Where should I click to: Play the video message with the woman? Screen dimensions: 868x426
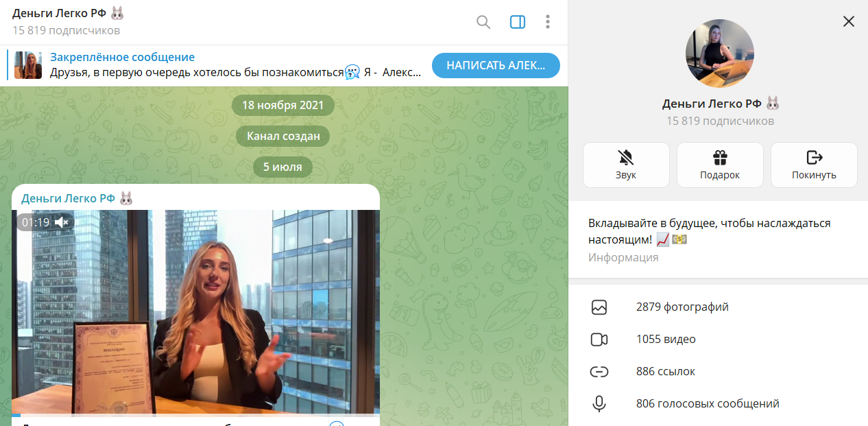pos(195,312)
